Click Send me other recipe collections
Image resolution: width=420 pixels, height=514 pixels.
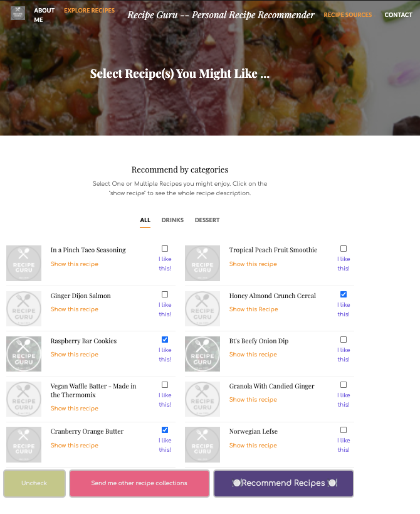tap(139, 483)
